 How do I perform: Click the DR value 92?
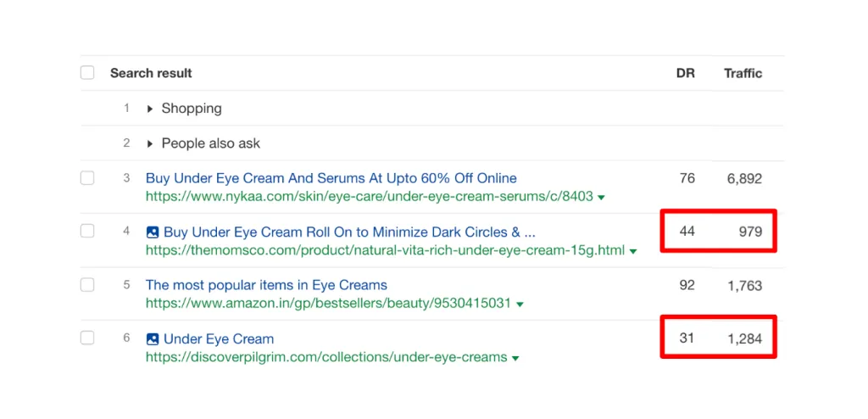tap(687, 286)
